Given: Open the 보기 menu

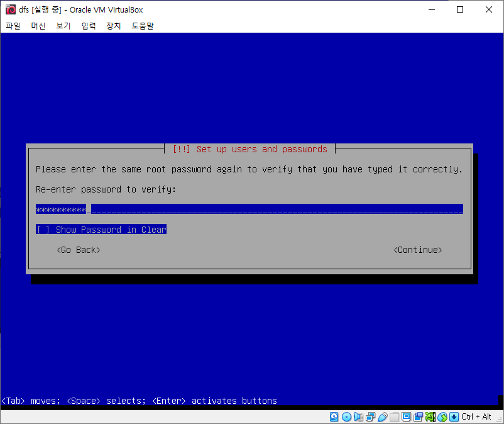Looking at the screenshot, I should [x=63, y=26].
